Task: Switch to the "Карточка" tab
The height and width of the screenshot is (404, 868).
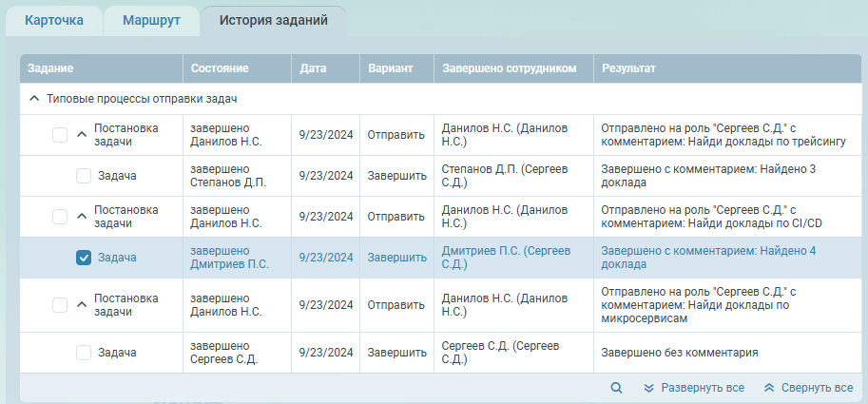Action: tap(53, 21)
